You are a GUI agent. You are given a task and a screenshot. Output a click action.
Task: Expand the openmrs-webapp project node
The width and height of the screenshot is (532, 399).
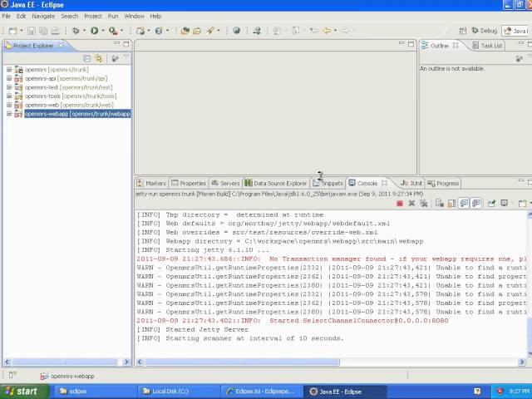(x=9, y=114)
